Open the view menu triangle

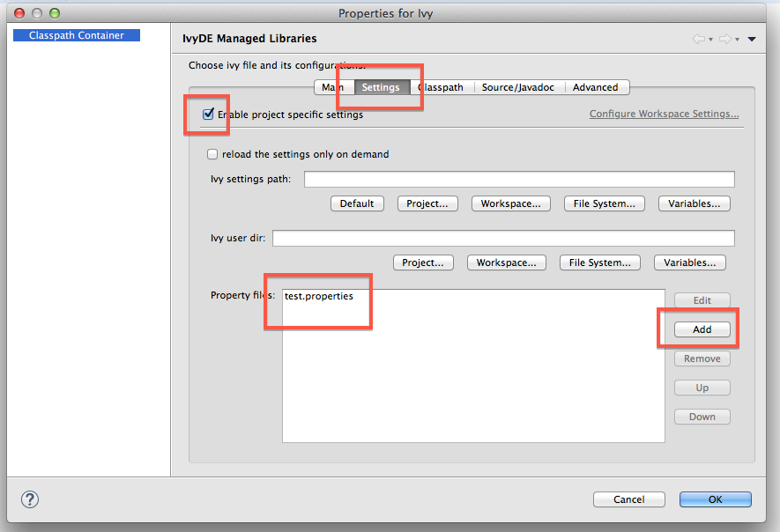point(752,39)
